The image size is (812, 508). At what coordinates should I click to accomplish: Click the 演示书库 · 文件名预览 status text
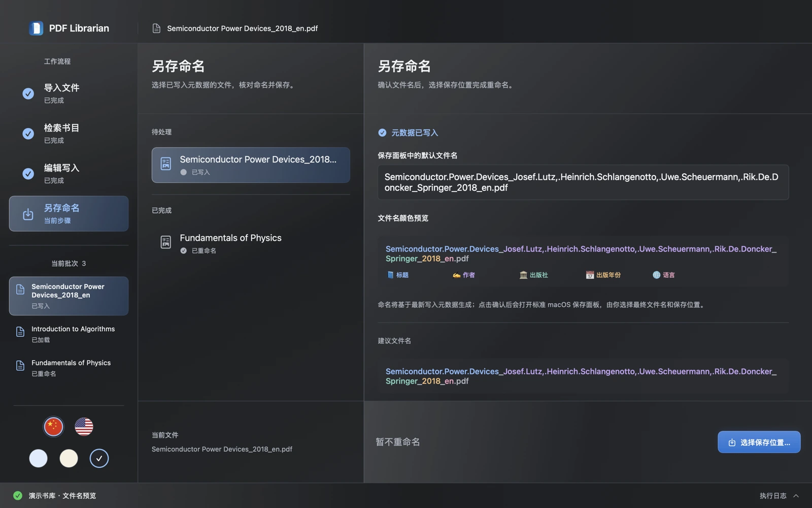[62, 496]
